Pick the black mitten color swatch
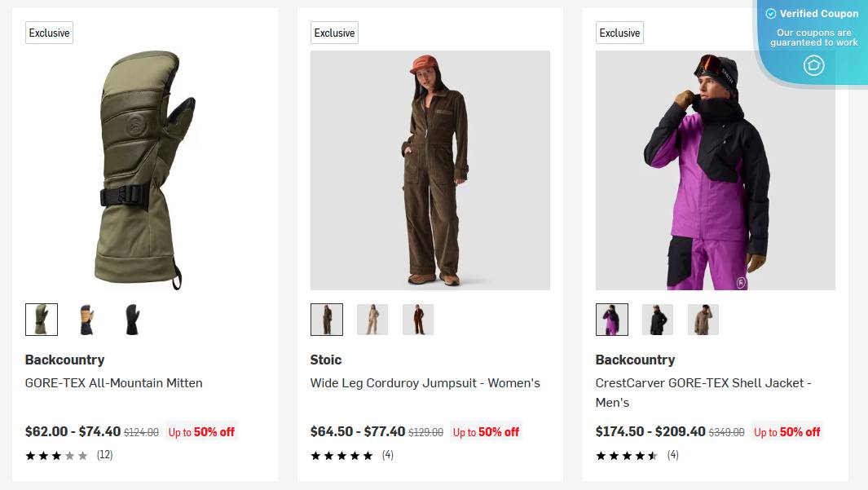The width and height of the screenshot is (868, 490). coord(133,320)
